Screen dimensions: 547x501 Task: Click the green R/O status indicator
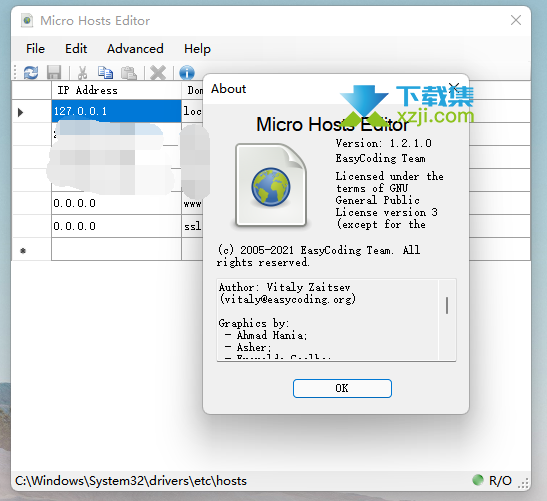[478, 480]
